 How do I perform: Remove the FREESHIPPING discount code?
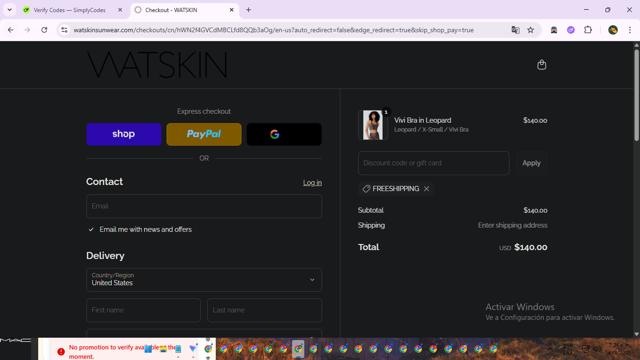[427, 189]
